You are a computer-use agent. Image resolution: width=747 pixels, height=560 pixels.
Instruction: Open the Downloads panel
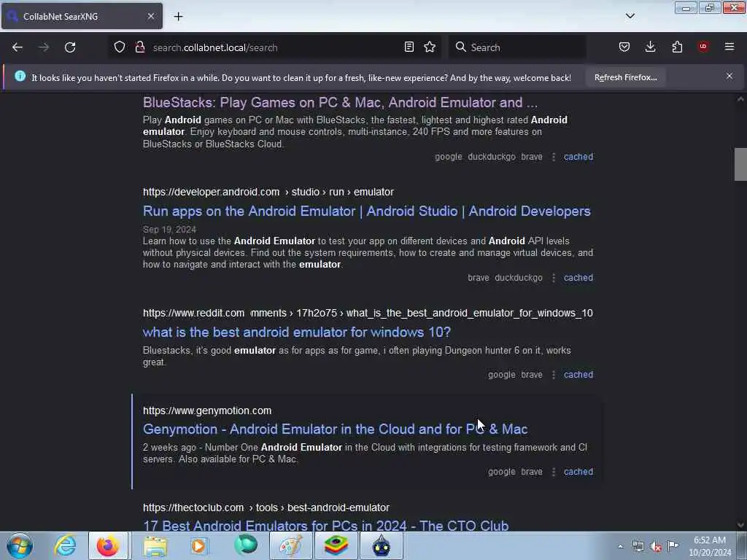pos(650,47)
